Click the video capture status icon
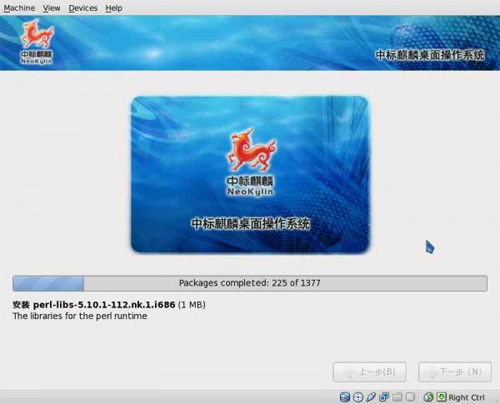The image size is (500, 404). [x=411, y=397]
